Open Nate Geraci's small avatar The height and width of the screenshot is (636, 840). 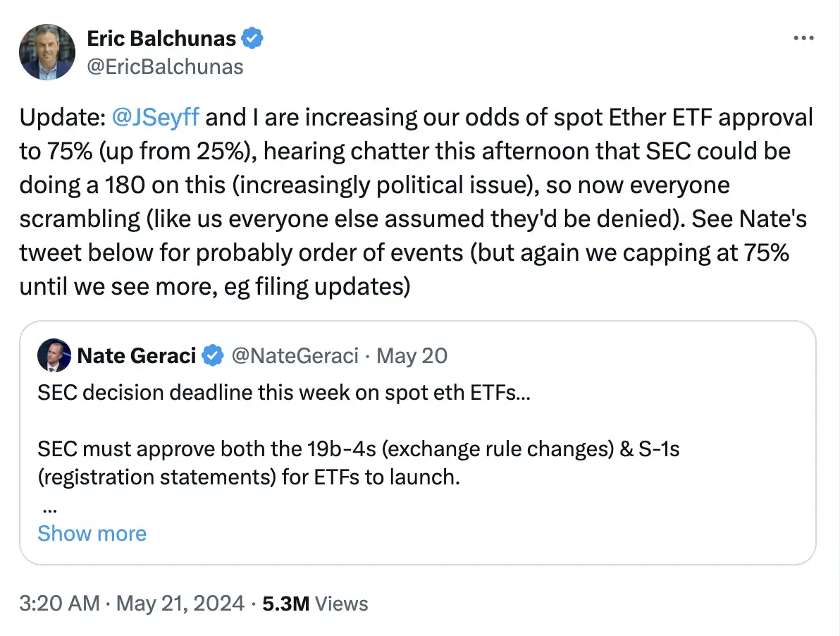pos(54,356)
